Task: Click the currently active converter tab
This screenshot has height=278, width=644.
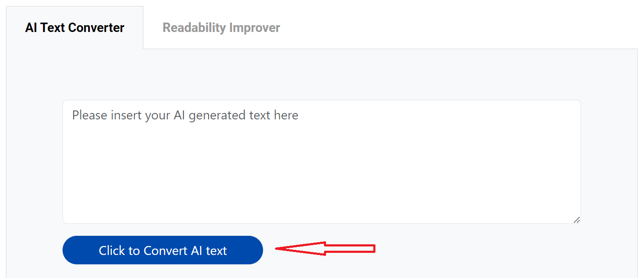Action: click(x=74, y=27)
